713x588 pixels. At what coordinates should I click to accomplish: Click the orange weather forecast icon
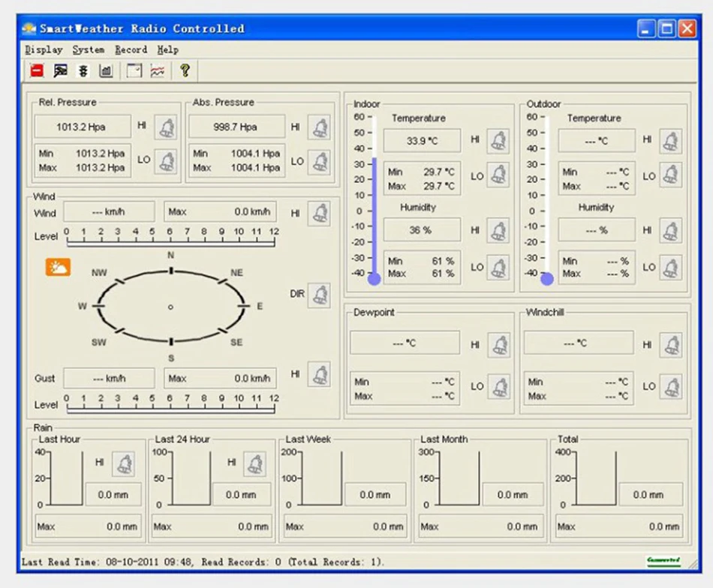58,266
